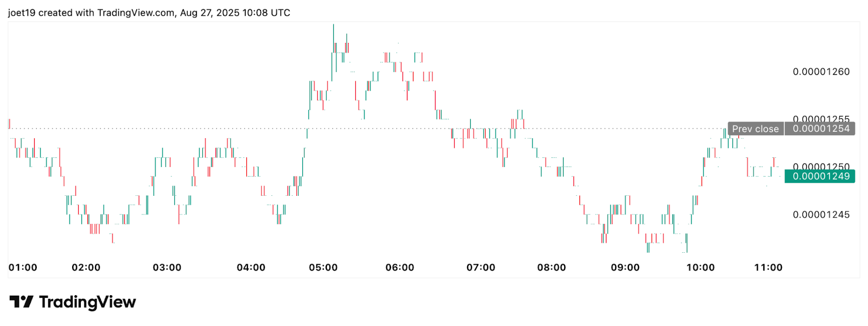Pick the 06:00 mark on time axis
This screenshot has height=326, width=868.
click(400, 267)
